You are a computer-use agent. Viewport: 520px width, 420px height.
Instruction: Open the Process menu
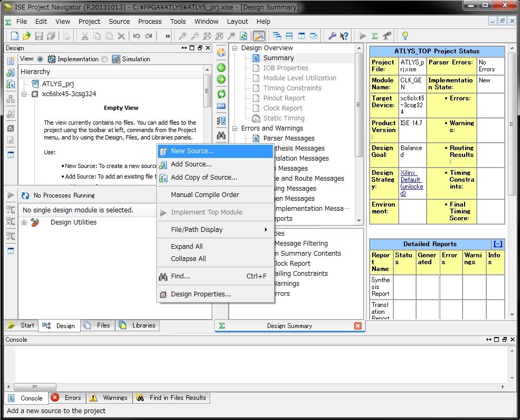point(150,22)
